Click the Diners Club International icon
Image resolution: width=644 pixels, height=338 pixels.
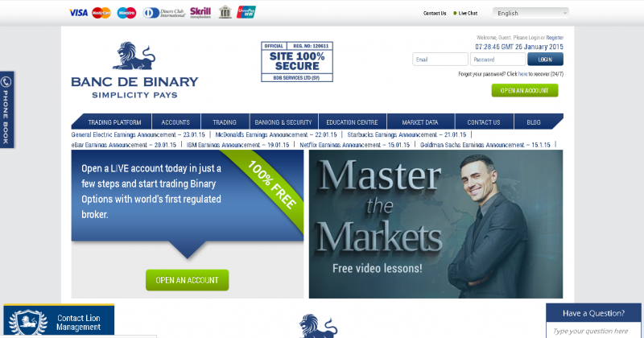(164, 13)
